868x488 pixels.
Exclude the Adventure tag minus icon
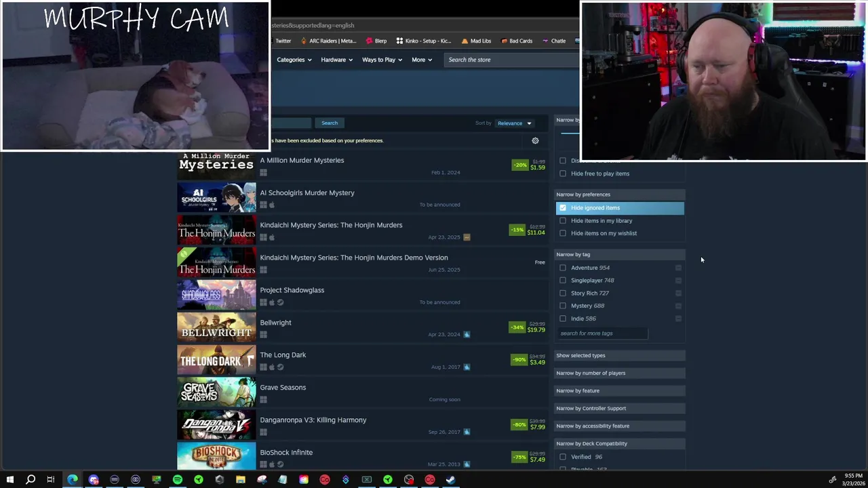pos(678,268)
